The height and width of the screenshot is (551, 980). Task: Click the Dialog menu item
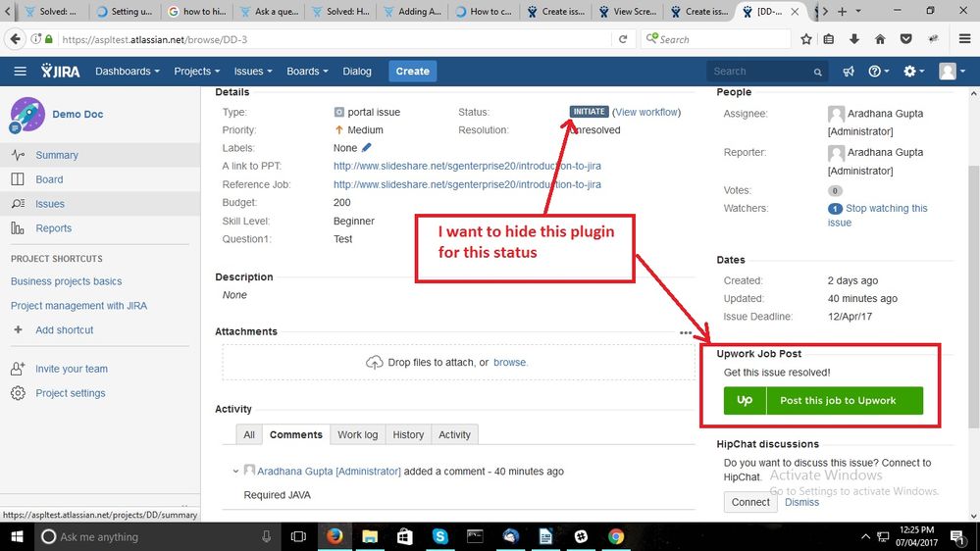pos(357,72)
